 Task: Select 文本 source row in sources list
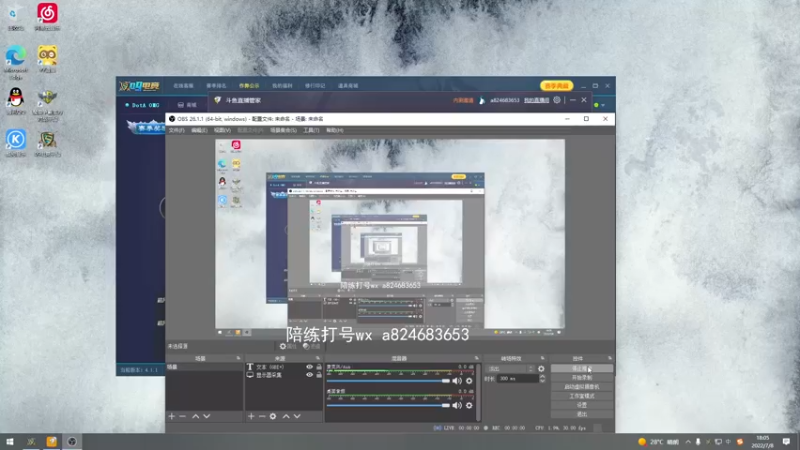[284, 367]
